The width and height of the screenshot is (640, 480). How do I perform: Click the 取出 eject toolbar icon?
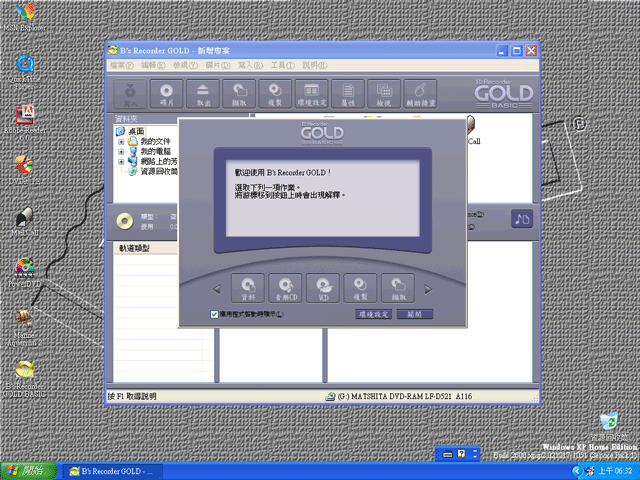203,94
